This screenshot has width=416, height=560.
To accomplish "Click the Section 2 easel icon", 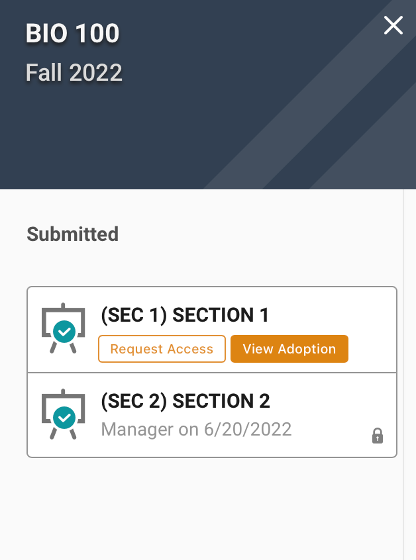I will (x=64, y=414).
